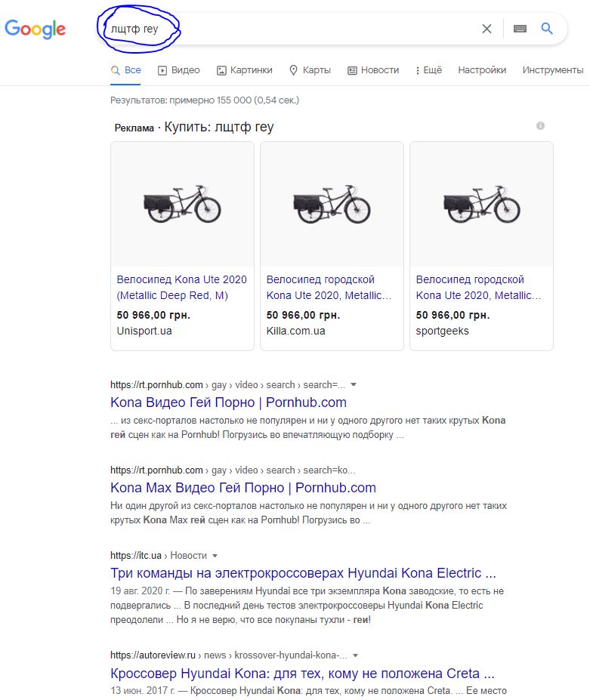Open the Killa.com.ua Велосипед городской link
Image resolution: width=590 pixels, height=700 pixels.
(x=329, y=288)
